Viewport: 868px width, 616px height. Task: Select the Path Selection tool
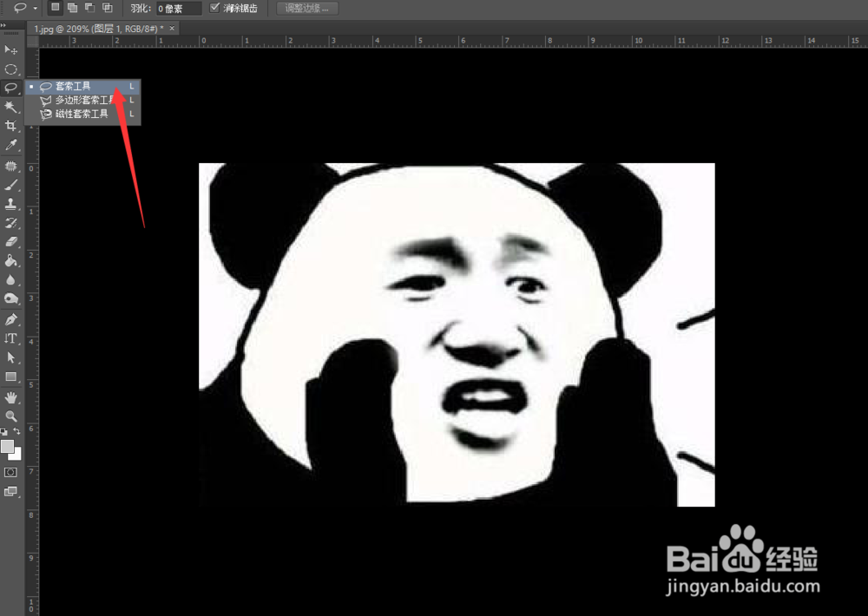[x=10, y=357]
